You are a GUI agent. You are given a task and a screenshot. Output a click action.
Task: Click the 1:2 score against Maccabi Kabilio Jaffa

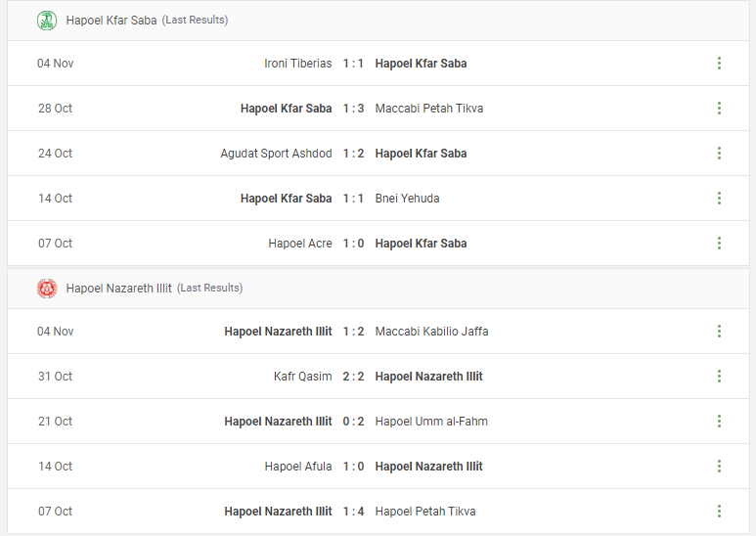pyautogui.click(x=353, y=332)
